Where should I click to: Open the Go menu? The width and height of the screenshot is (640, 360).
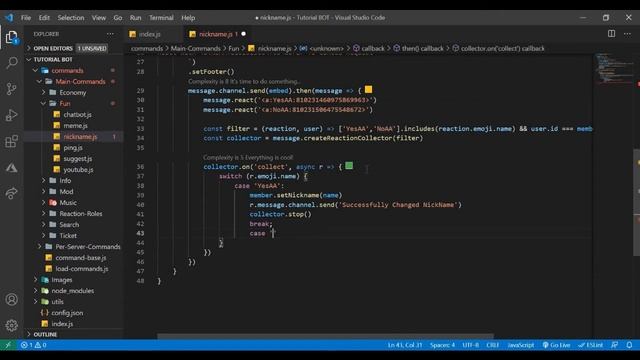point(118,18)
